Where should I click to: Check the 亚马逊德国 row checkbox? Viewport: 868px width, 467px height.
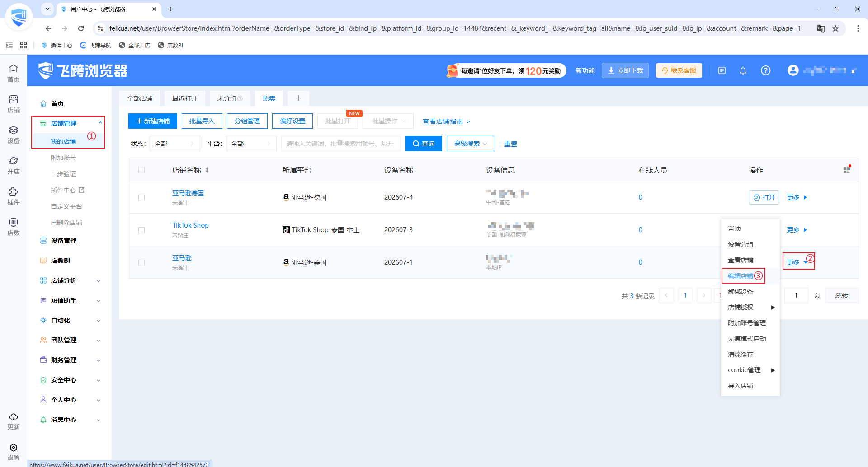[x=142, y=197]
